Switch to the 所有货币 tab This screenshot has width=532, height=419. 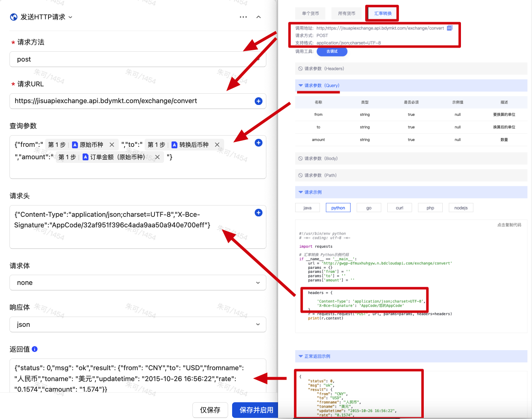pos(347,13)
